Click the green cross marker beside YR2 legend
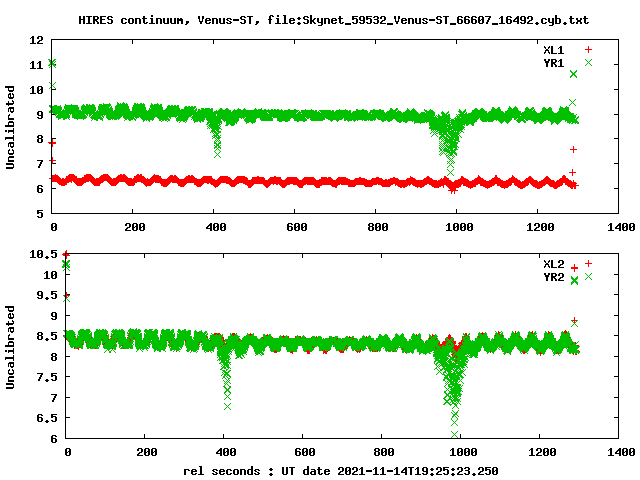The image size is (640, 480). pos(588,277)
